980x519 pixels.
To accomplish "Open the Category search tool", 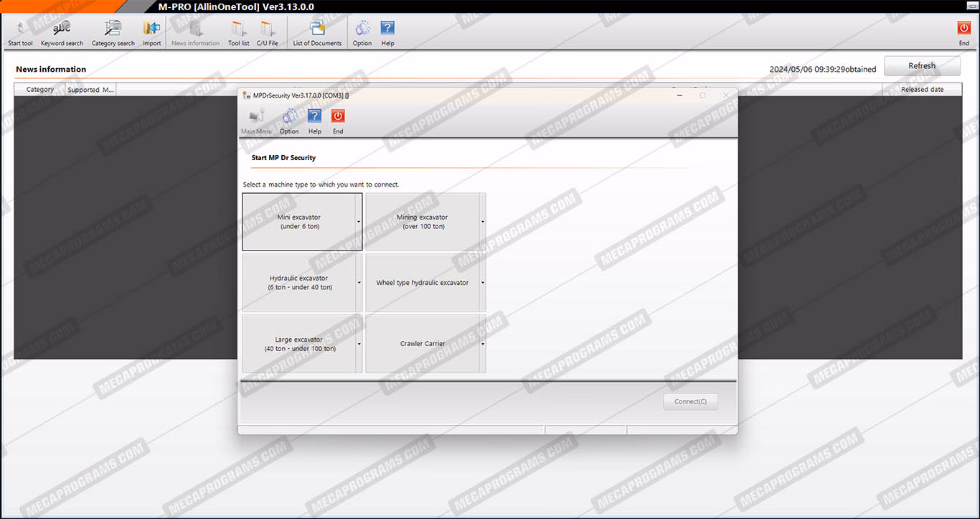I will click(x=113, y=33).
